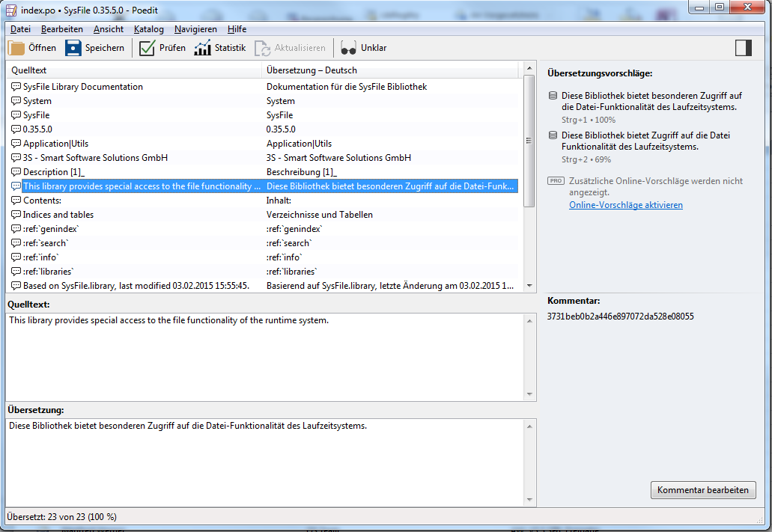
Task: Click Kommentar bearbeiten button
Action: [702, 490]
